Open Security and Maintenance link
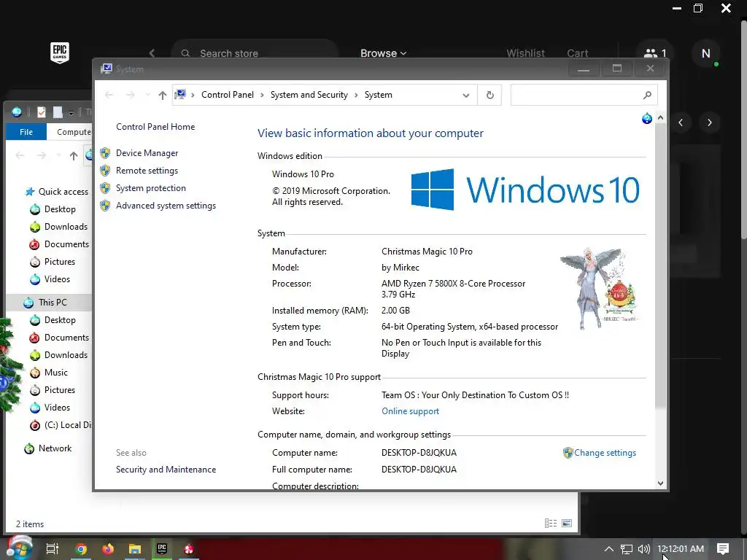 (x=166, y=470)
